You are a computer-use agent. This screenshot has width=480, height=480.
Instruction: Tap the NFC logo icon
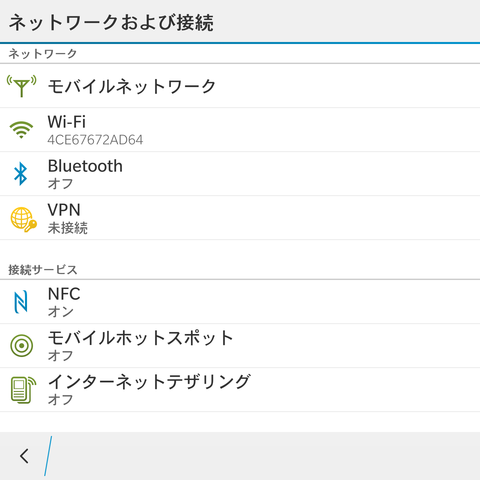click(21, 302)
